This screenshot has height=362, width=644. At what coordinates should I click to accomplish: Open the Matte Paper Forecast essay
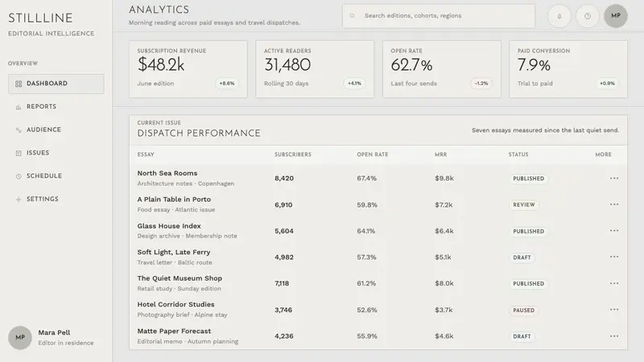tap(174, 331)
